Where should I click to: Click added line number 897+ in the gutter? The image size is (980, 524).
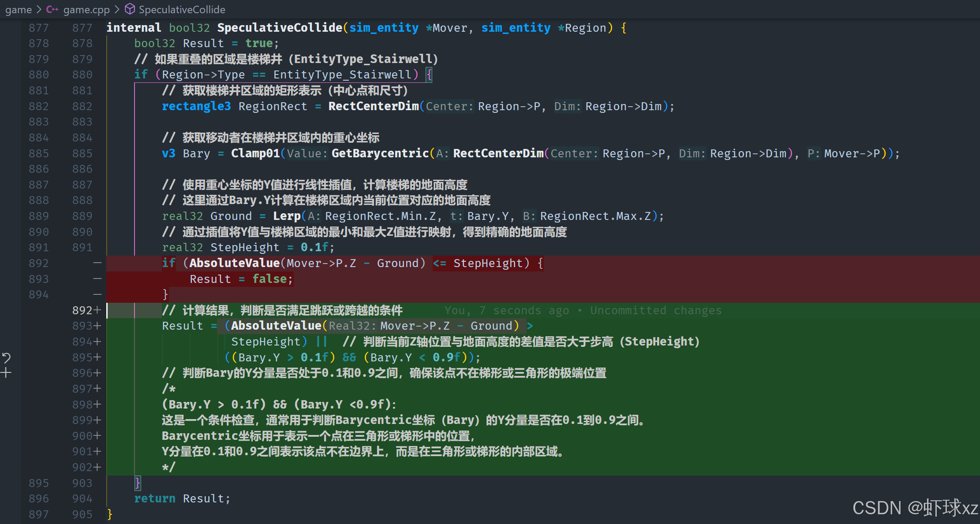pyautogui.click(x=86, y=389)
